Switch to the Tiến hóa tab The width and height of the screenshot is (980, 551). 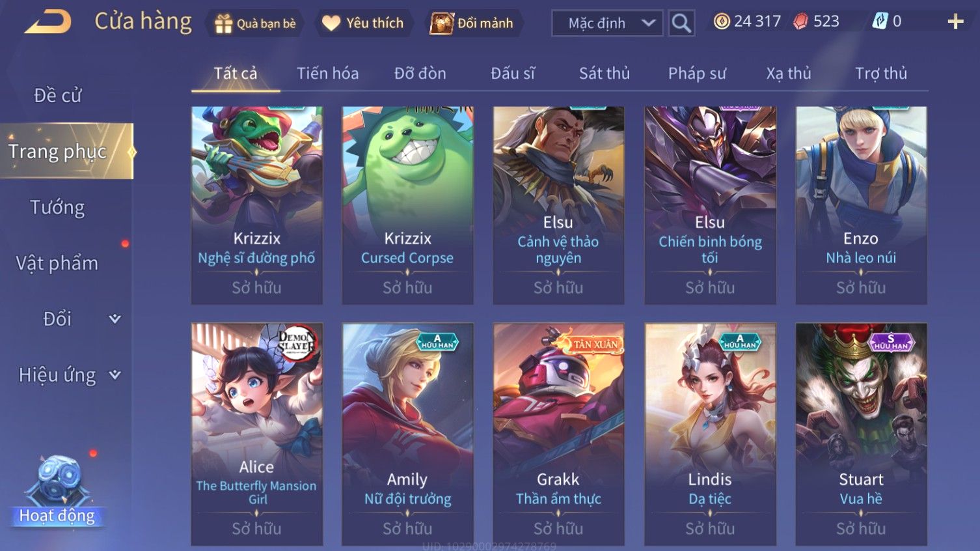click(327, 73)
